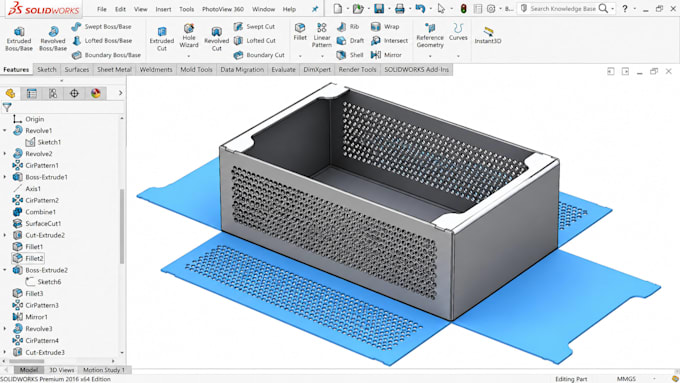Choose Boundary Boss/Base tool

click(x=106, y=55)
